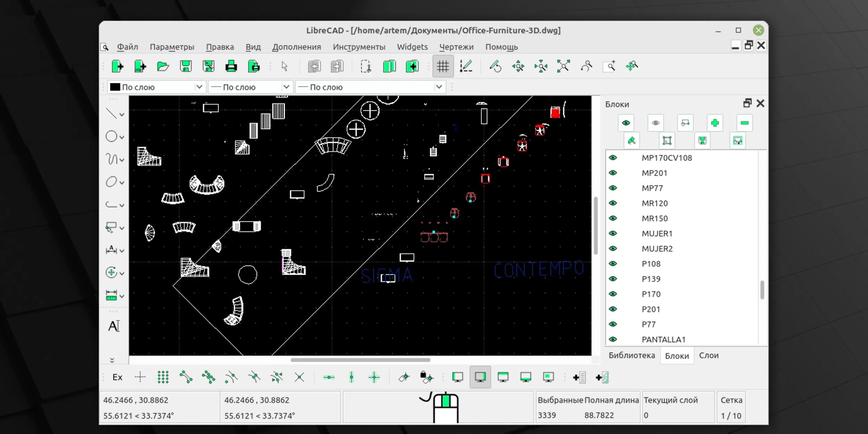Expand the line tool dropdown arrow
868x434 pixels.
[122, 115]
